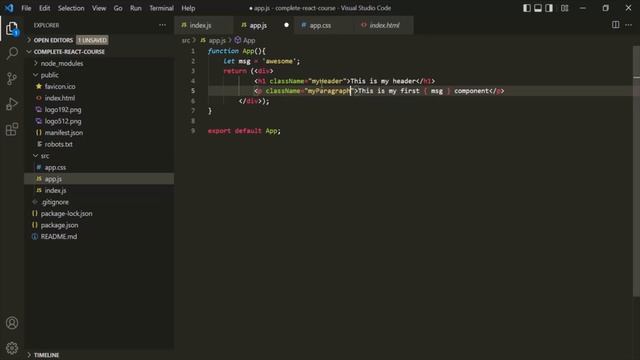This screenshot has width=640, height=360.
Task: Open the File menu
Action: coord(26,8)
